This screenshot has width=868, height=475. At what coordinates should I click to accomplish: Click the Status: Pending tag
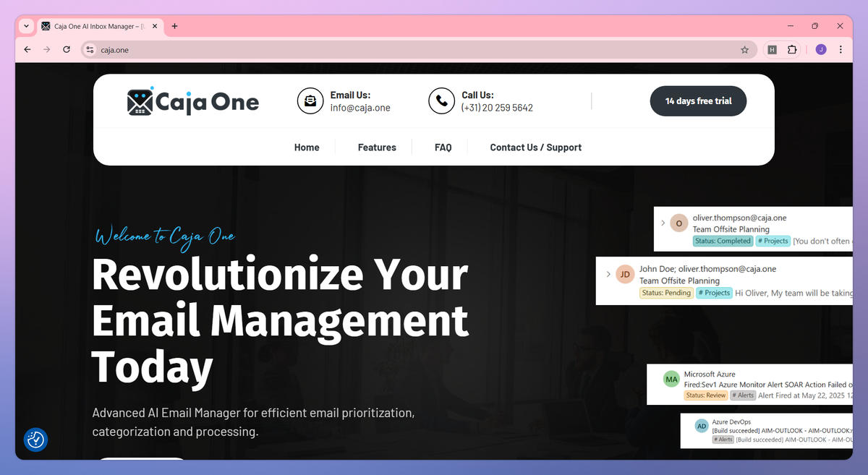pos(665,293)
